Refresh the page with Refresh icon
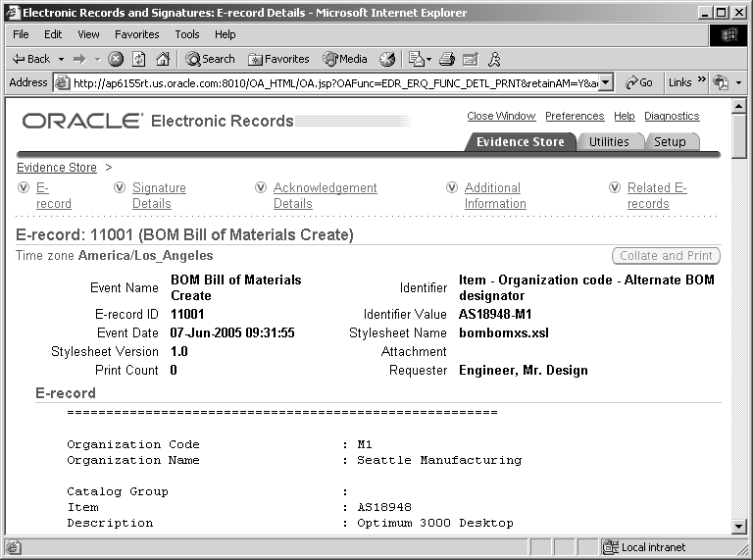The width and height of the screenshot is (753, 560). [139, 59]
